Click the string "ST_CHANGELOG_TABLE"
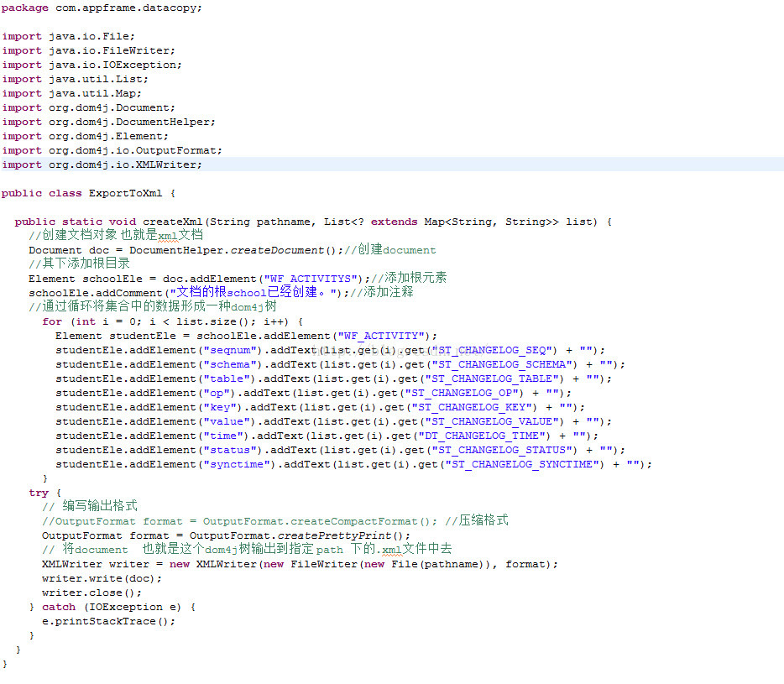Viewport: 784px width, 684px height. (492, 379)
